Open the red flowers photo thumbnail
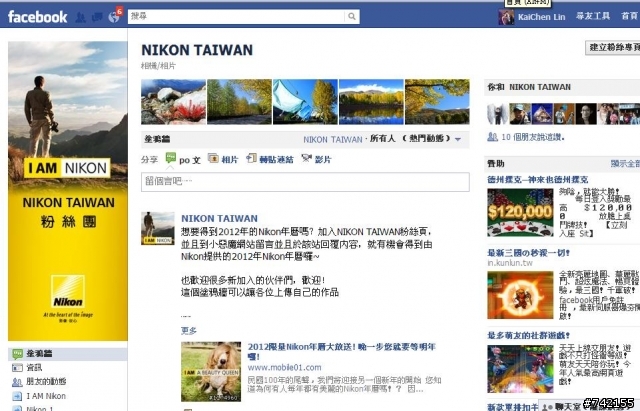 pos(173,102)
